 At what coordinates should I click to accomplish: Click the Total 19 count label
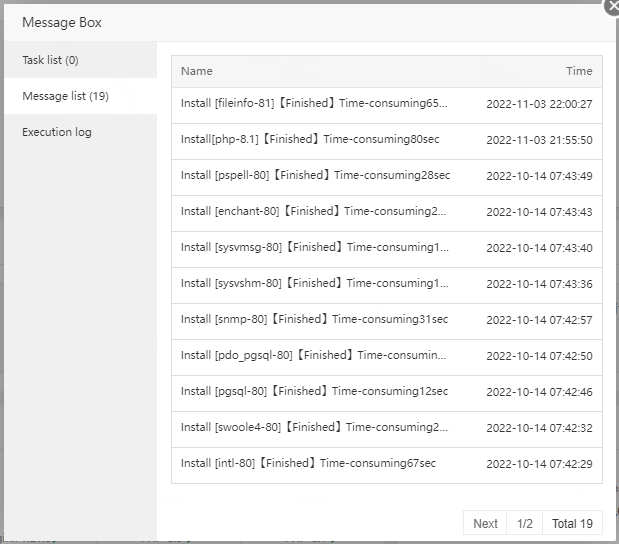[572, 523]
